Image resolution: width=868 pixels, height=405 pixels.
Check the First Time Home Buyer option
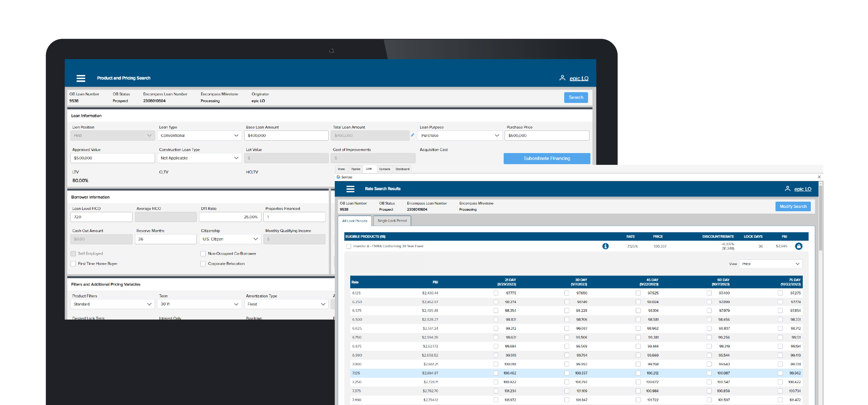pos(73,263)
